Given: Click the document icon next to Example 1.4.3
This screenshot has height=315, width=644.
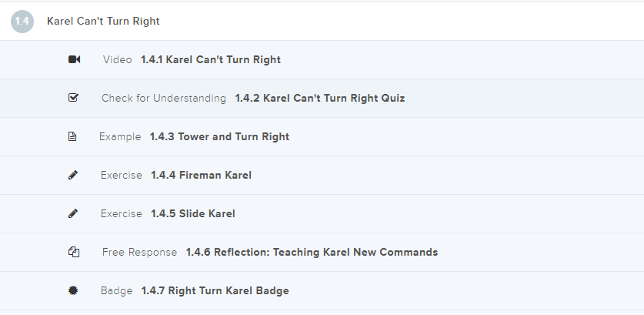Looking at the screenshot, I should point(73,137).
